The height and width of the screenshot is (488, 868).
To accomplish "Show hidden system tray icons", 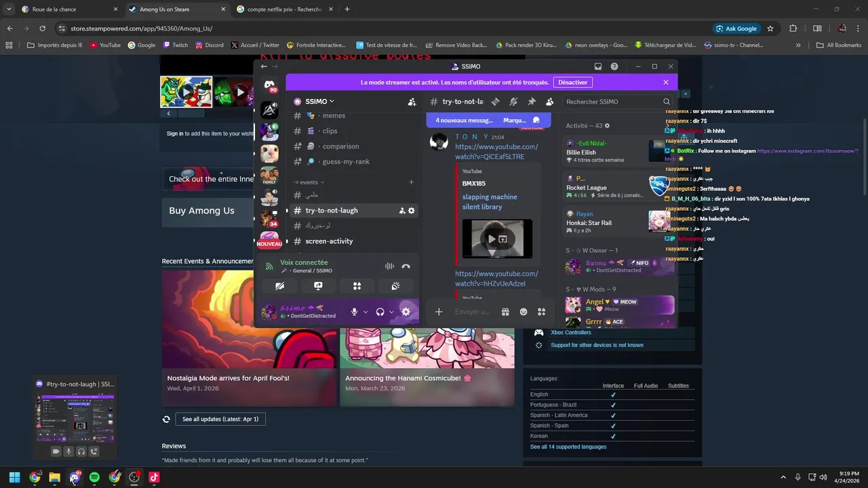I will click(x=783, y=477).
